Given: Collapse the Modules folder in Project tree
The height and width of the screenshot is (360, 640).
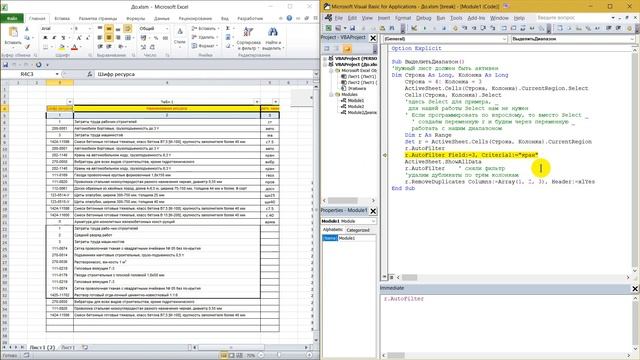Looking at the screenshot, I should (x=331, y=94).
